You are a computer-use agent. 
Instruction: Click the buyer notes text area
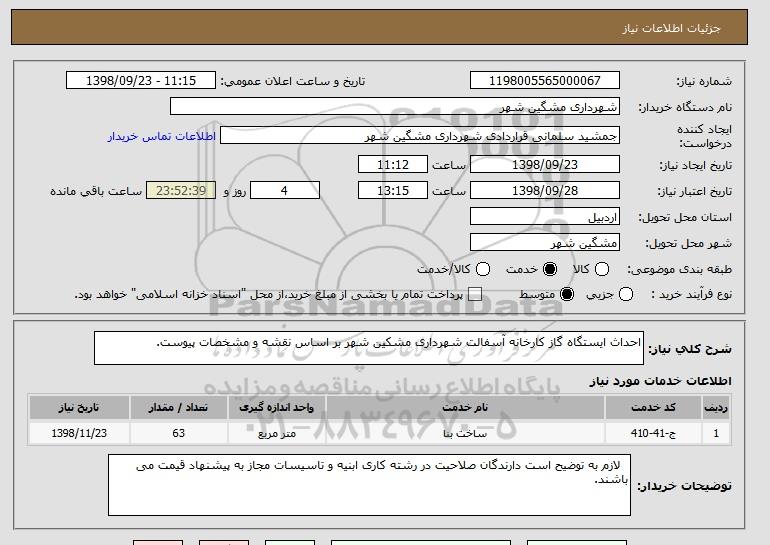coord(369,485)
